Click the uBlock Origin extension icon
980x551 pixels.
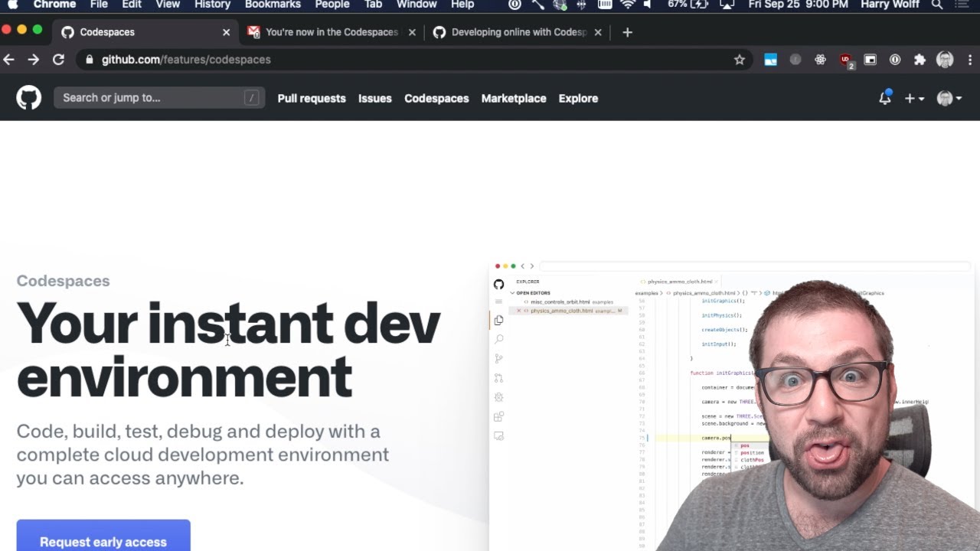[845, 60]
